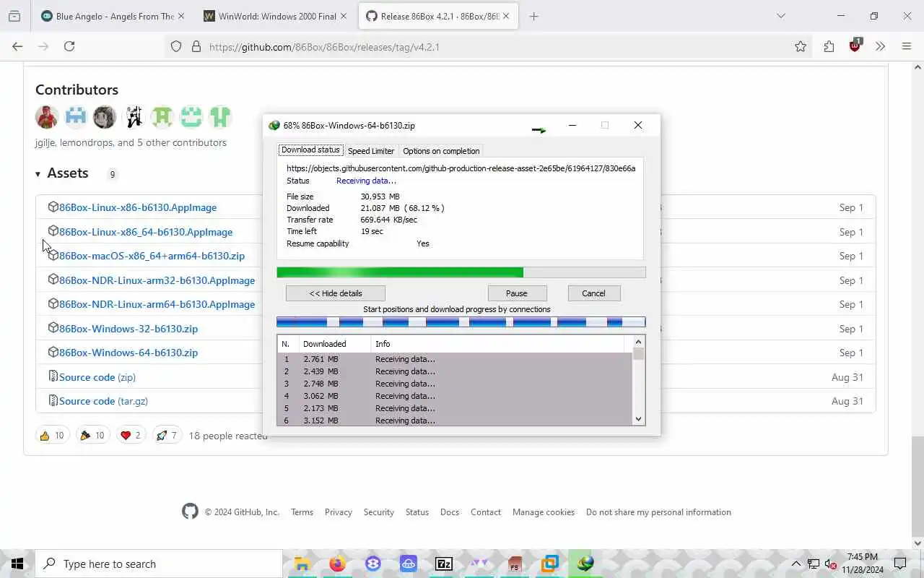Download Source code (tar.gz)
This screenshot has width=924, height=578.
click(103, 401)
